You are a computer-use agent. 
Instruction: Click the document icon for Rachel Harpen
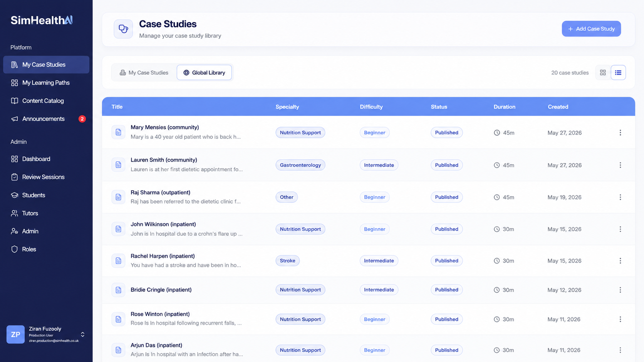[x=118, y=261]
